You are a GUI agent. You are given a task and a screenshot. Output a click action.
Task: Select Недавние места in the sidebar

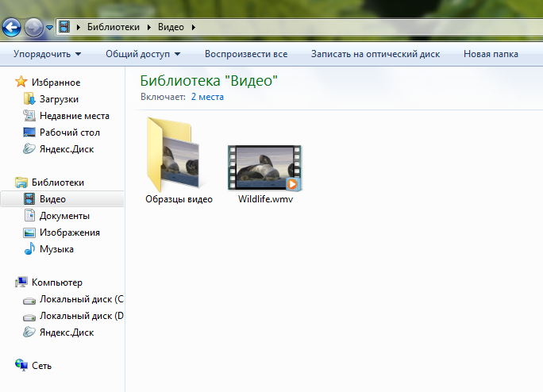(x=74, y=116)
